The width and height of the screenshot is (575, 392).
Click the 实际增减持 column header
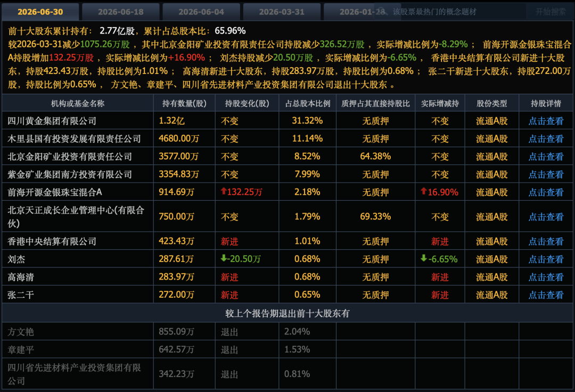click(440, 103)
